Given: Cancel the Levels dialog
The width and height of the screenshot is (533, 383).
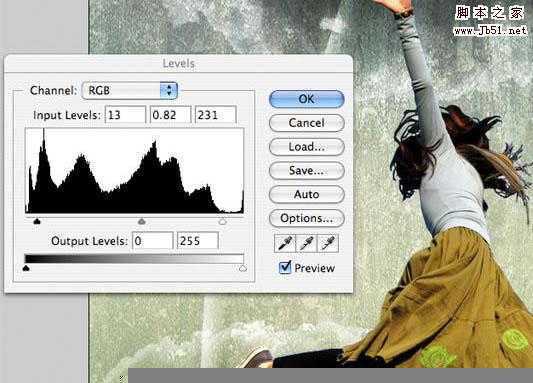Looking at the screenshot, I should pos(307,123).
